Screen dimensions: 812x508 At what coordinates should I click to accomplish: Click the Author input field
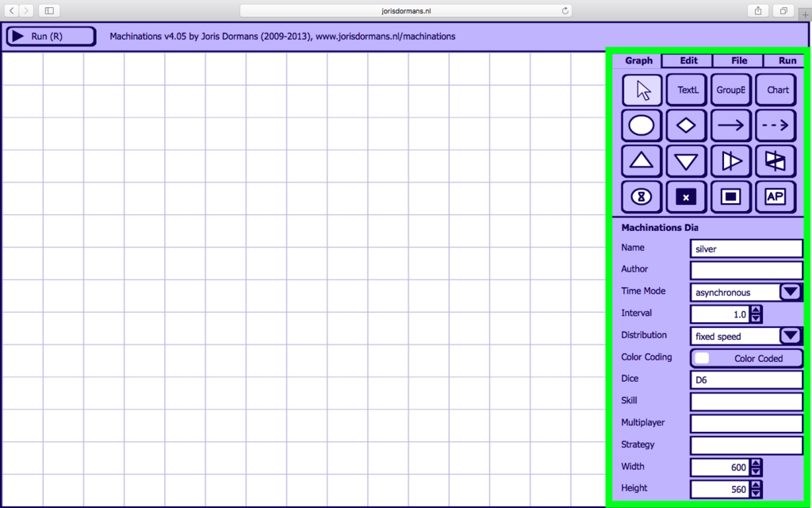[x=747, y=270]
